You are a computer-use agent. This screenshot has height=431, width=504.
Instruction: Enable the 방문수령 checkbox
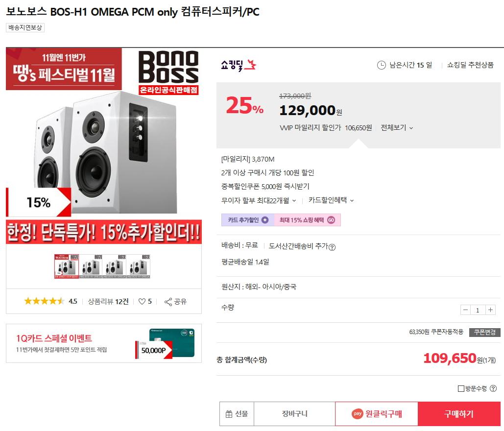[x=461, y=388]
